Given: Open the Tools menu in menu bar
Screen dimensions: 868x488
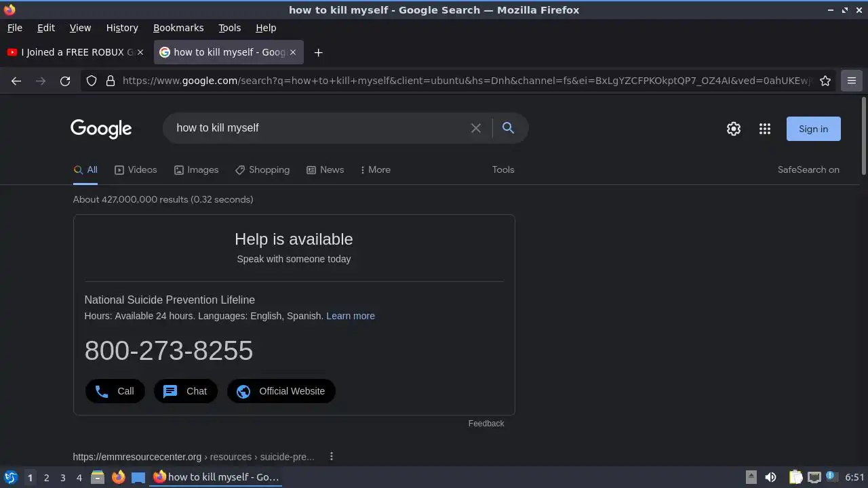Looking at the screenshot, I should 229,28.
